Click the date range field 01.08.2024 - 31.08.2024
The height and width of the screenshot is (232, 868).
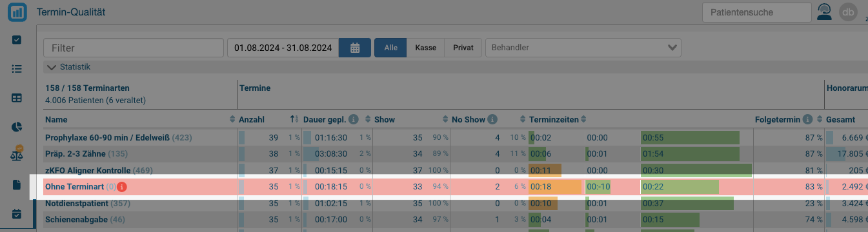(x=283, y=48)
